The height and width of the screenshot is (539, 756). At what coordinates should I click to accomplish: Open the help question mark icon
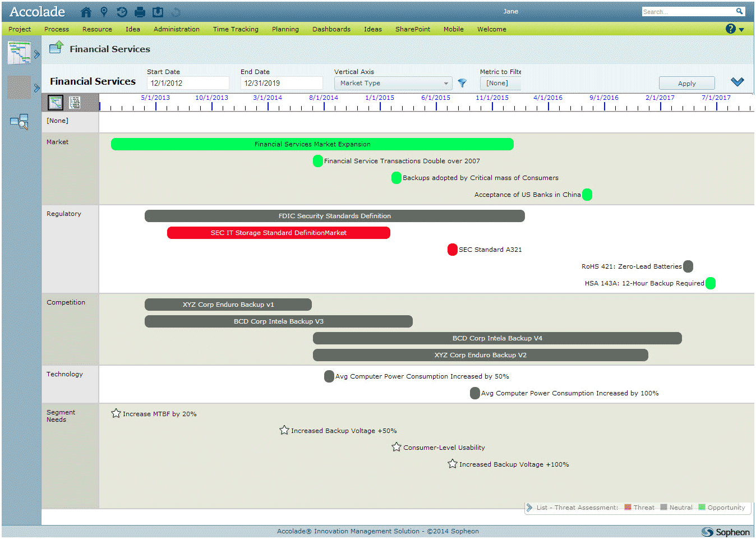pyautogui.click(x=730, y=29)
